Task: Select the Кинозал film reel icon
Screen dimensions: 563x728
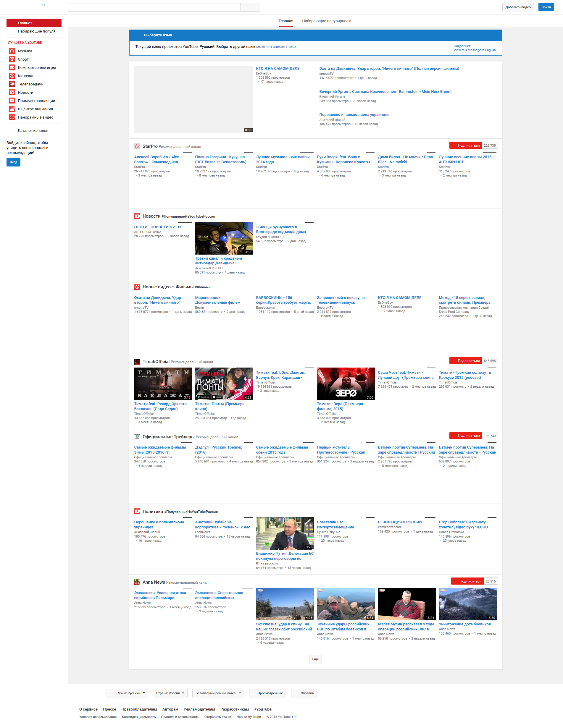Action: click(12, 76)
